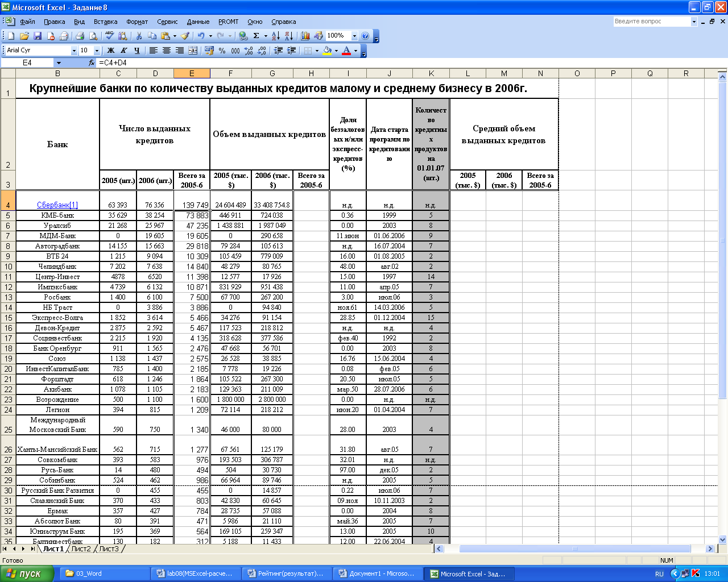The height and width of the screenshot is (582, 728).
Task: Decrease decimal places
Action: [262, 51]
